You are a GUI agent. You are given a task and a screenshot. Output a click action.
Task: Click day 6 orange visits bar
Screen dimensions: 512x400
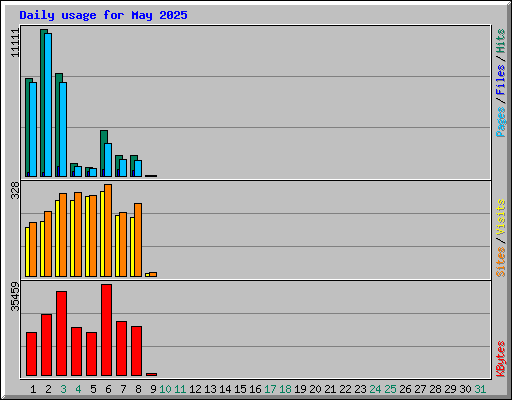(x=108, y=230)
